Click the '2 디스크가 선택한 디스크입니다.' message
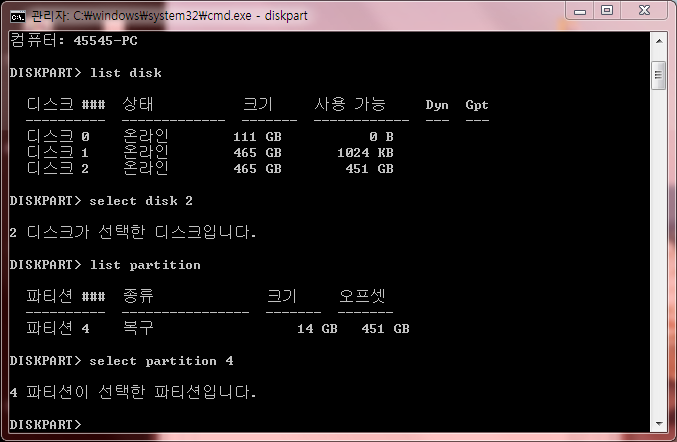 [133, 232]
